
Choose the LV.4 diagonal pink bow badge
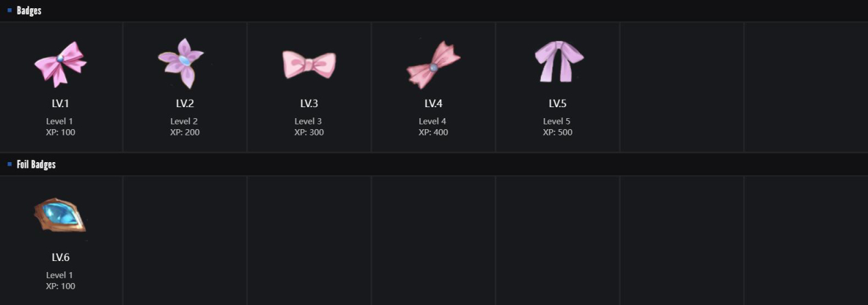pyautogui.click(x=433, y=65)
